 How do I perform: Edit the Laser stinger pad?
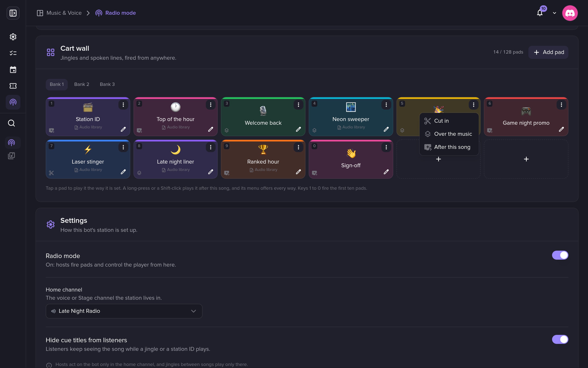click(123, 172)
